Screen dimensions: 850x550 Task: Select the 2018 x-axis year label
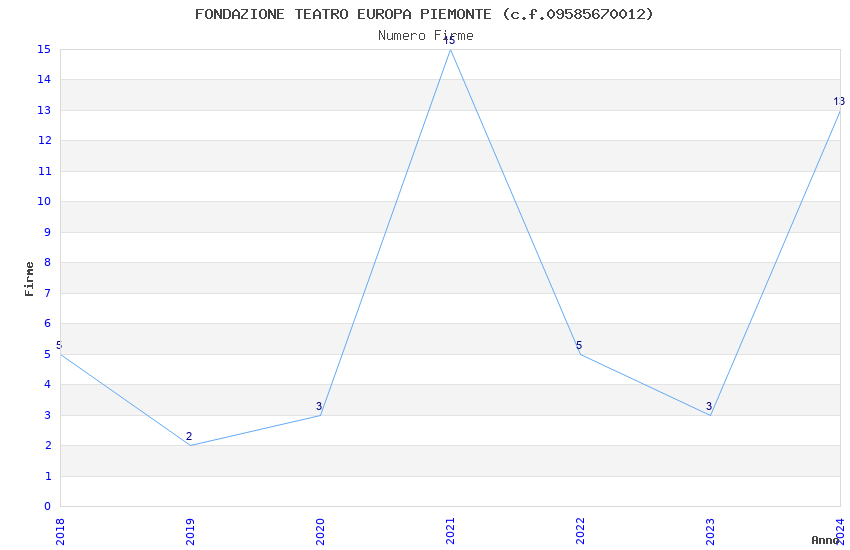[60, 532]
